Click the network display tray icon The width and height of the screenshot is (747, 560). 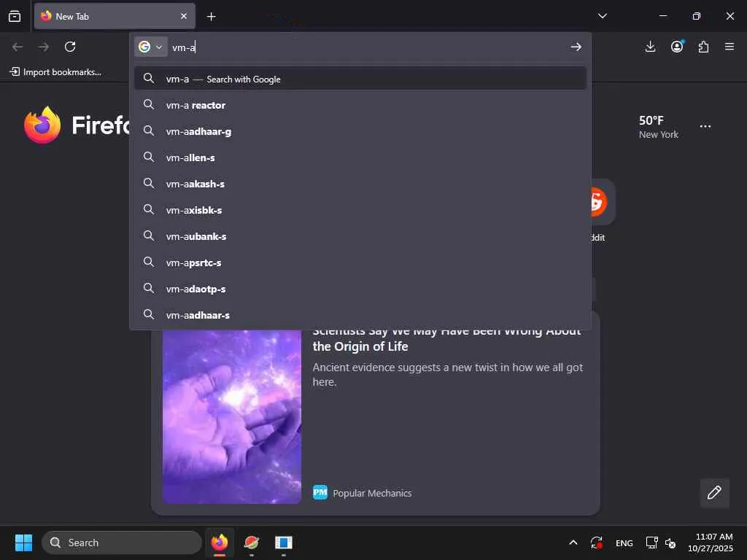651,542
